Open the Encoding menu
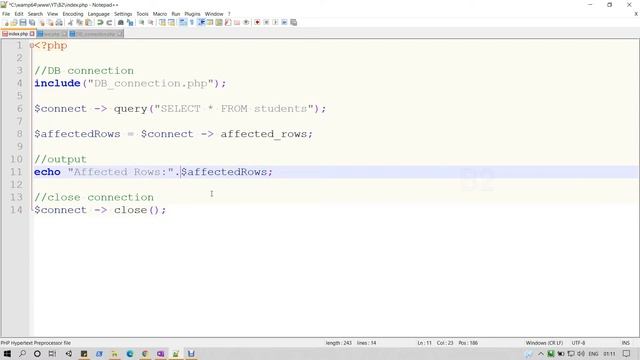Image resolution: width=640 pixels, height=360 pixels. click(73, 14)
